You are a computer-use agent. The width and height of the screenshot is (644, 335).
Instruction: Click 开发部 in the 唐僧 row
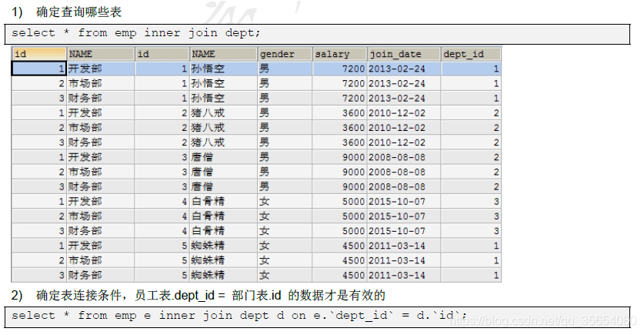[85, 157]
